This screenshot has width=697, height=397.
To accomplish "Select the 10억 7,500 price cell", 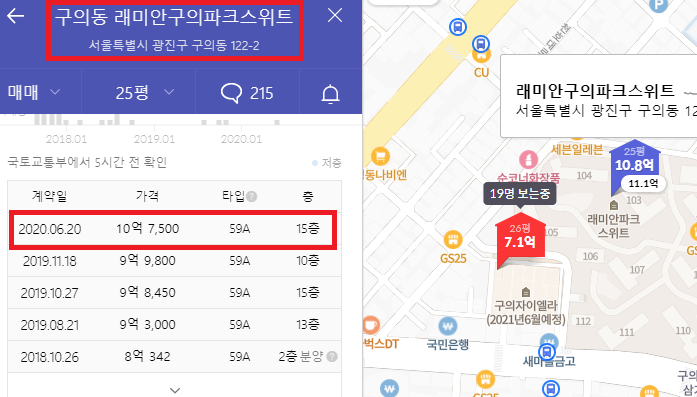I will [148, 229].
